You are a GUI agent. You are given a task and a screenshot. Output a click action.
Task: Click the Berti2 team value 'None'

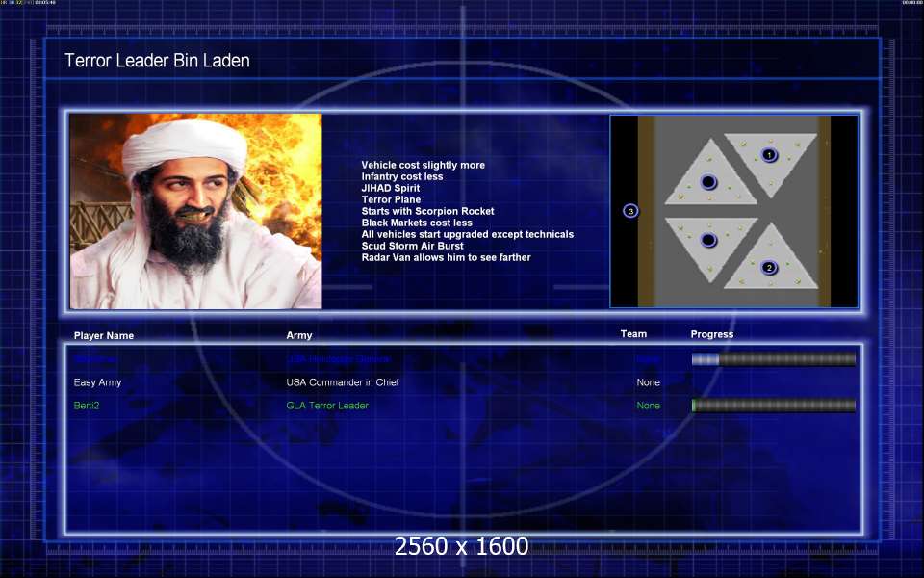tap(648, 406)
